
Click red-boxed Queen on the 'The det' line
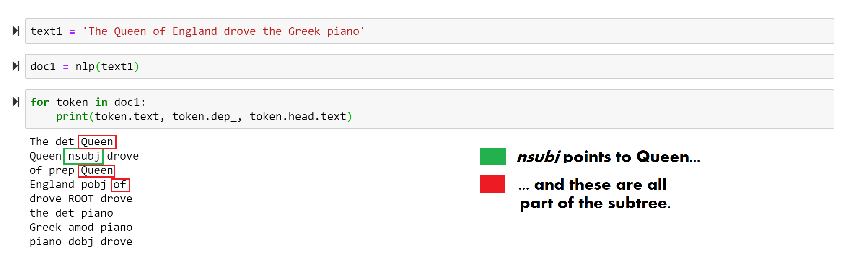97,142
